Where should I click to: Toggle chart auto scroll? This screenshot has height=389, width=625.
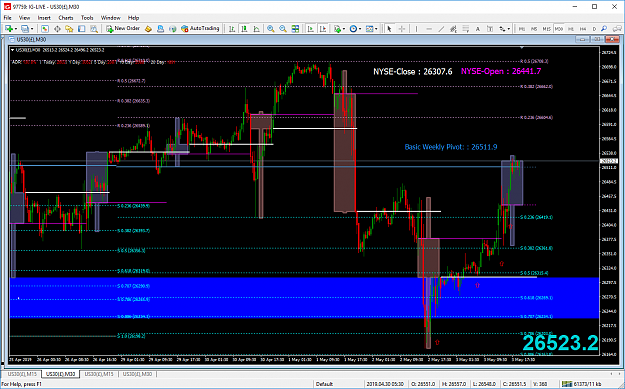(311, 29)
